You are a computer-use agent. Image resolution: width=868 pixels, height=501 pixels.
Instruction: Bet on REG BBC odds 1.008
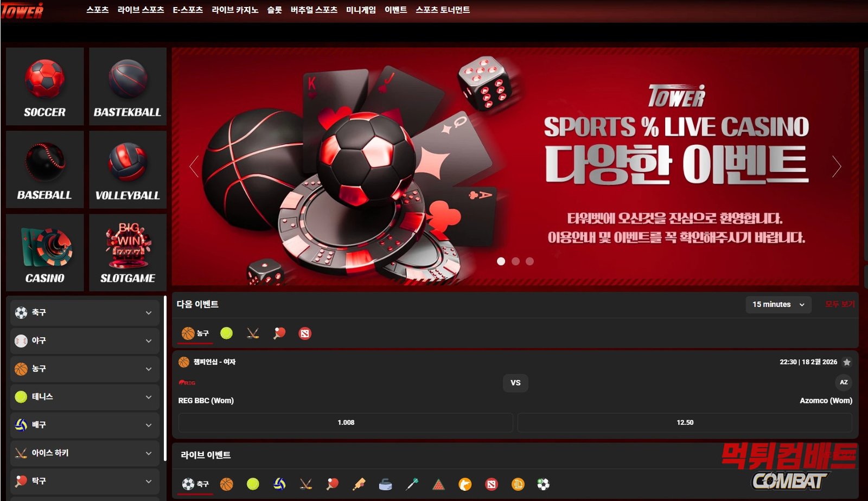coord(346,422)
